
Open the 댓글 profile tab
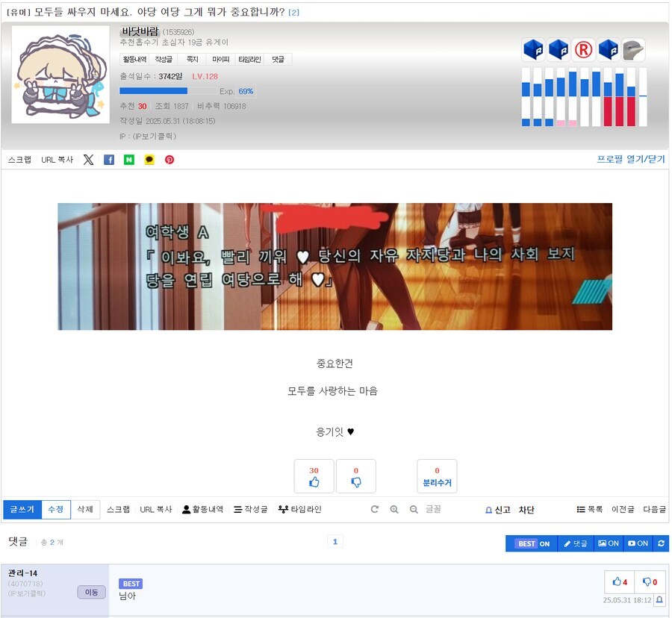point(278,60)
